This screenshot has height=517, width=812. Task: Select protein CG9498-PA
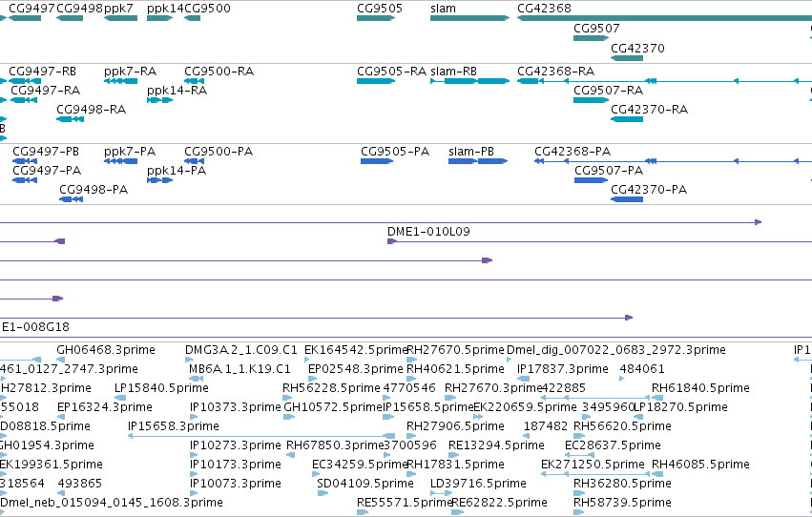pyautogui.click(x=72, y=199)
